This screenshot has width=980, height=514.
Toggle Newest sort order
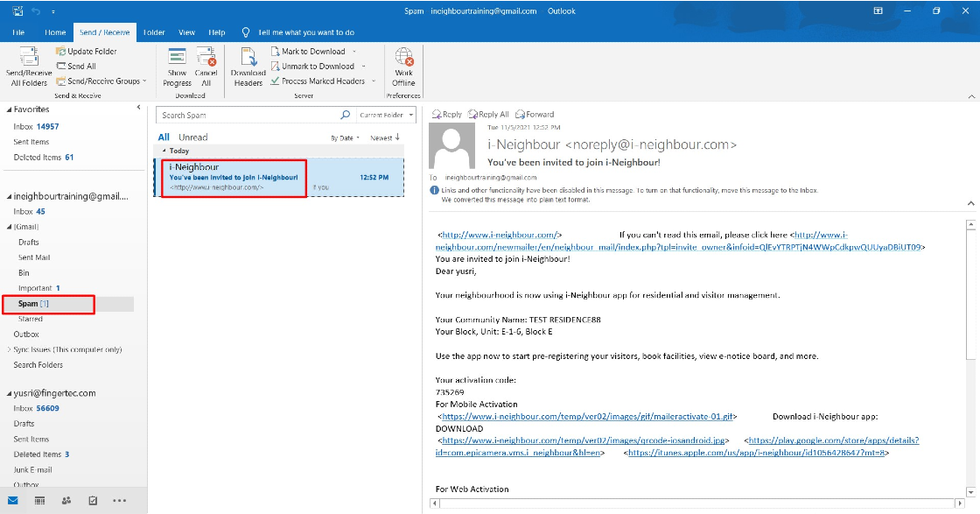tap(384, 137)
